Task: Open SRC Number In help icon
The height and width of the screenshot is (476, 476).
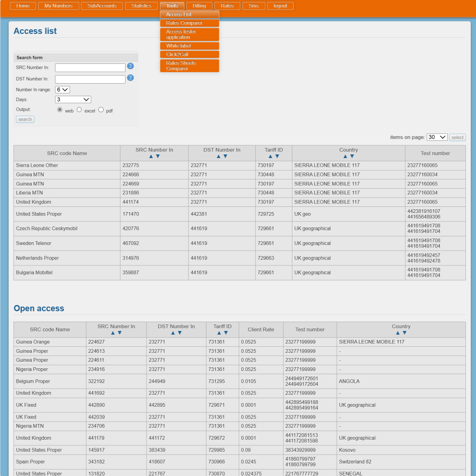Action: click(130, 66)
